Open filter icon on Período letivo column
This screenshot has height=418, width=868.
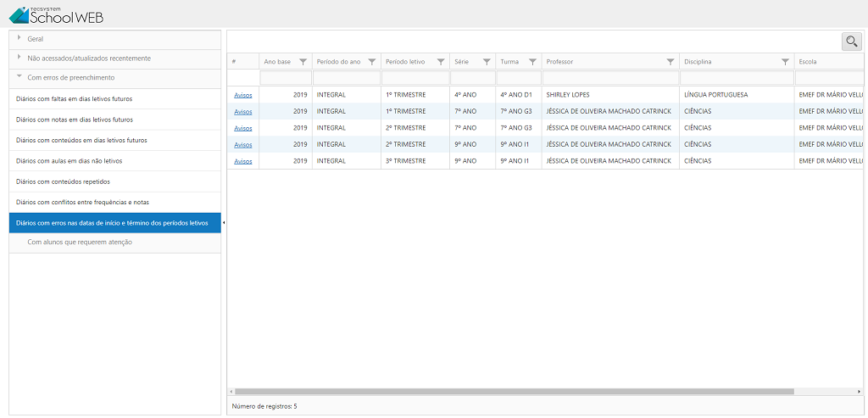click(x=441, y=62)
